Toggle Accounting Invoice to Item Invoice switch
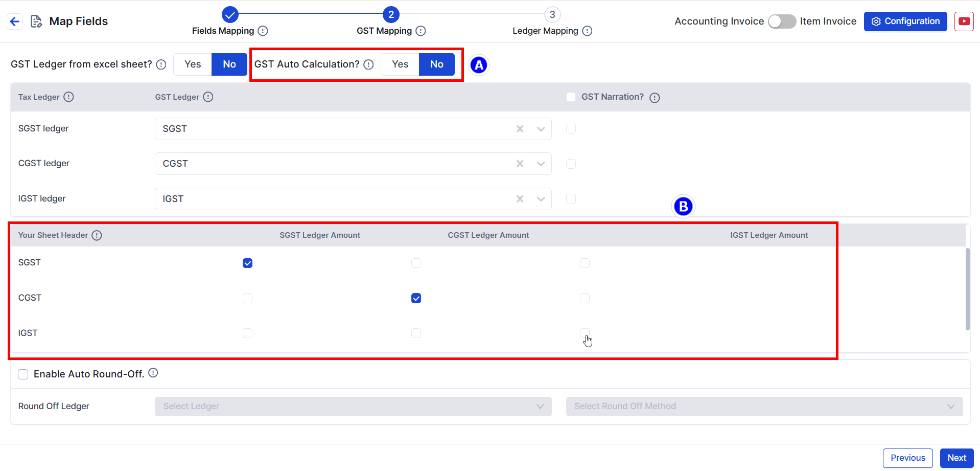 (x=782, y=21)
